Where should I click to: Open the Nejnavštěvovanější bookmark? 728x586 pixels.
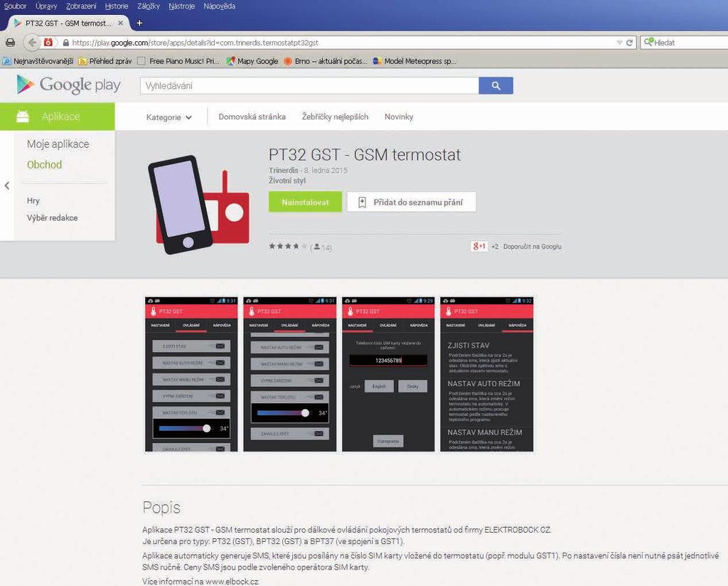[38, 61]
